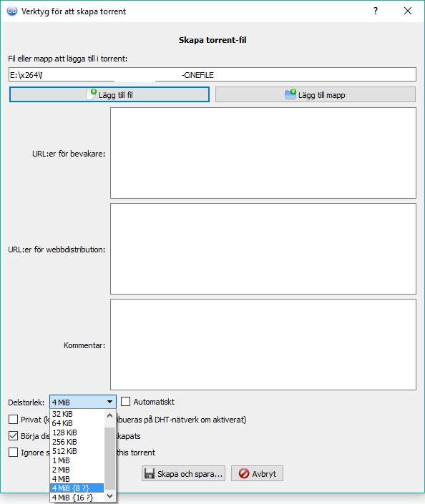
Task: Focus the Kommentar text area
Action: click(263, 345)
